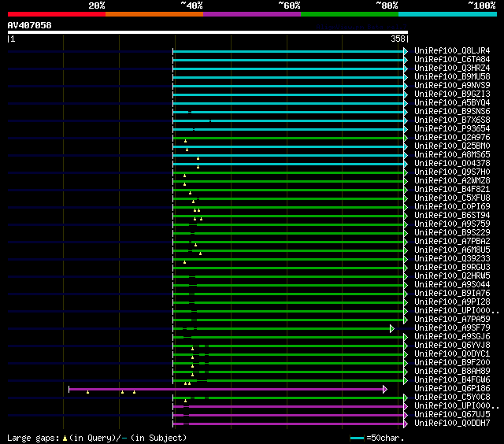
Task: Click the AV407058 query name
Action: [x=29, y=25]
